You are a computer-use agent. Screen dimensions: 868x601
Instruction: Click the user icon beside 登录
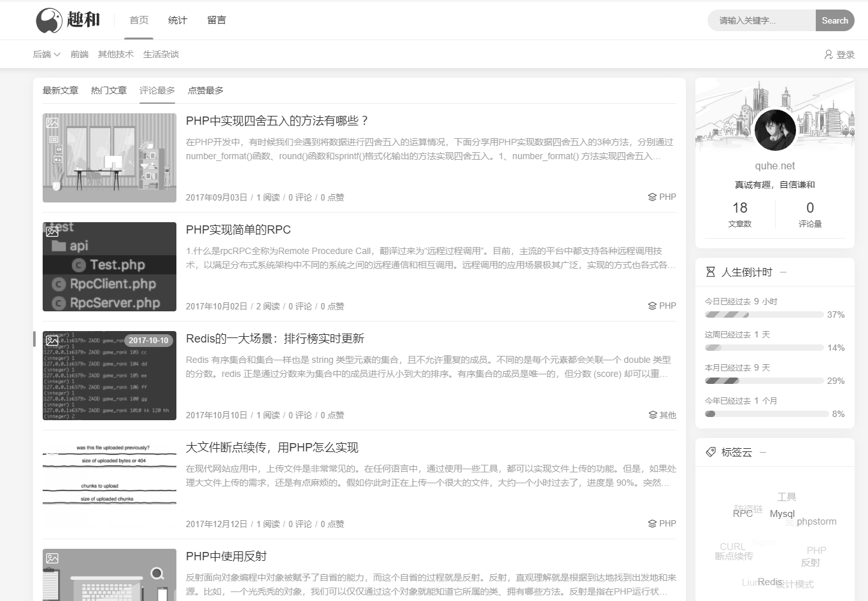(x=829, y=55)
